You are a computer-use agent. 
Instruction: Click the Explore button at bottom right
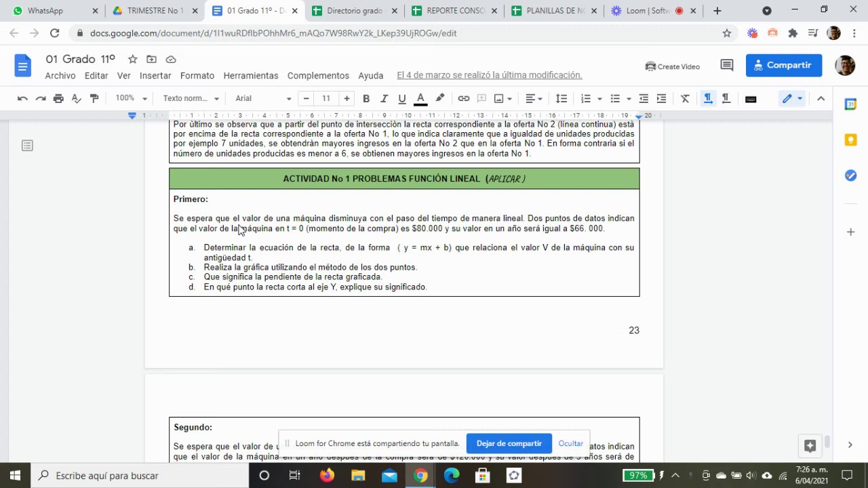click(810, 445)
